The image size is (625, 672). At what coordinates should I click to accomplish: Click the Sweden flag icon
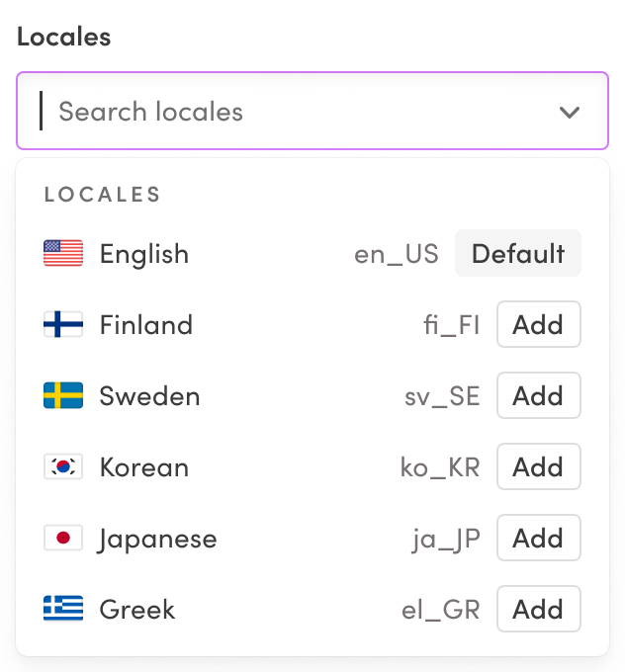[x=63, y=396]
